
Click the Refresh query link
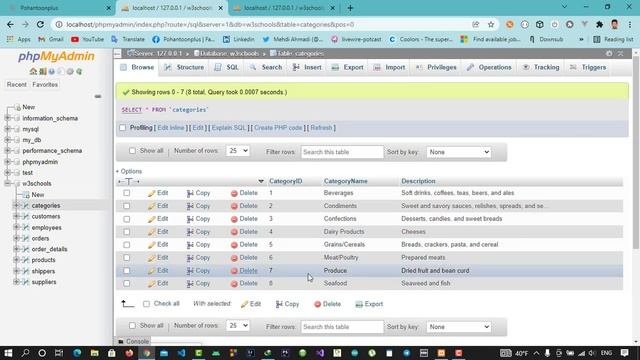pyautogui.click(x=321, y=128)
